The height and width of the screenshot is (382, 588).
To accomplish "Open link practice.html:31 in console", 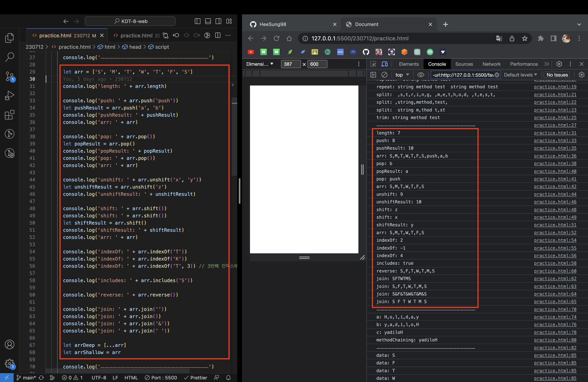I will point(555,133).
